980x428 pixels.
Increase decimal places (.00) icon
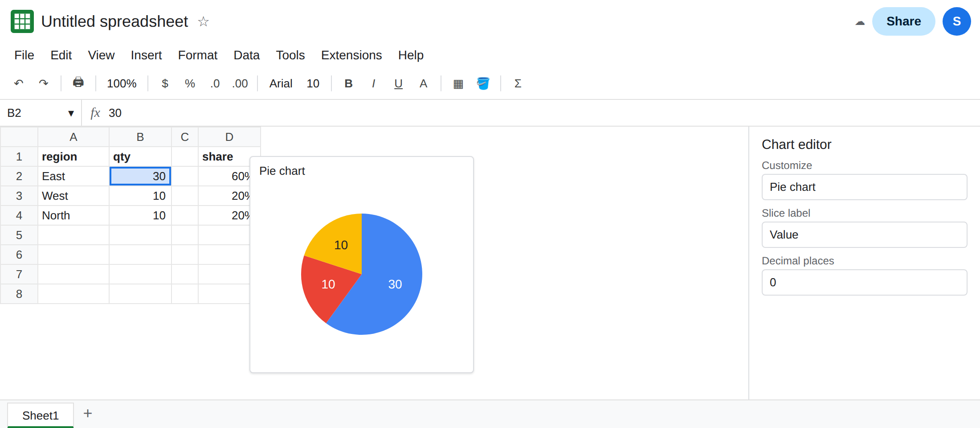[240, 83]
